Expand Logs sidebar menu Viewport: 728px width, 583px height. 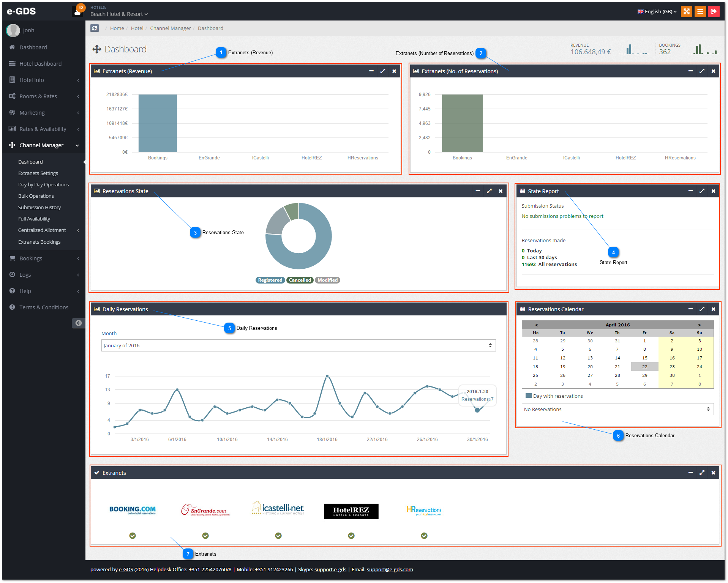44,275
